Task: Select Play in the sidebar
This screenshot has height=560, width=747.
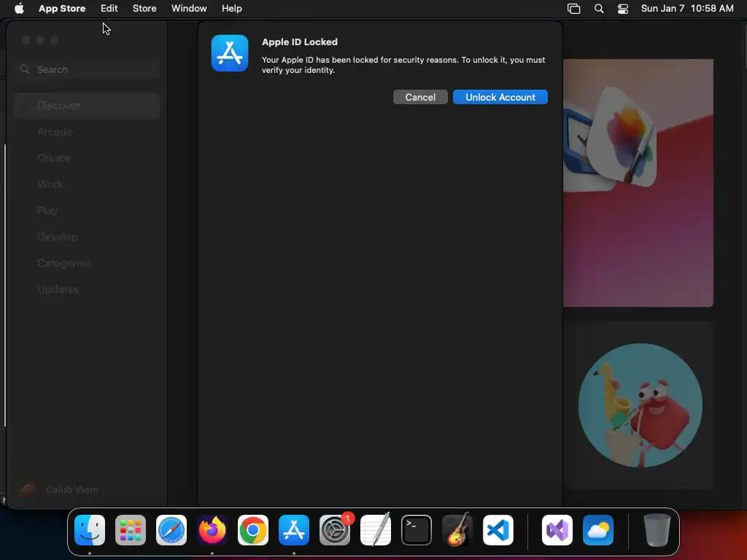Action: (88, 211)
